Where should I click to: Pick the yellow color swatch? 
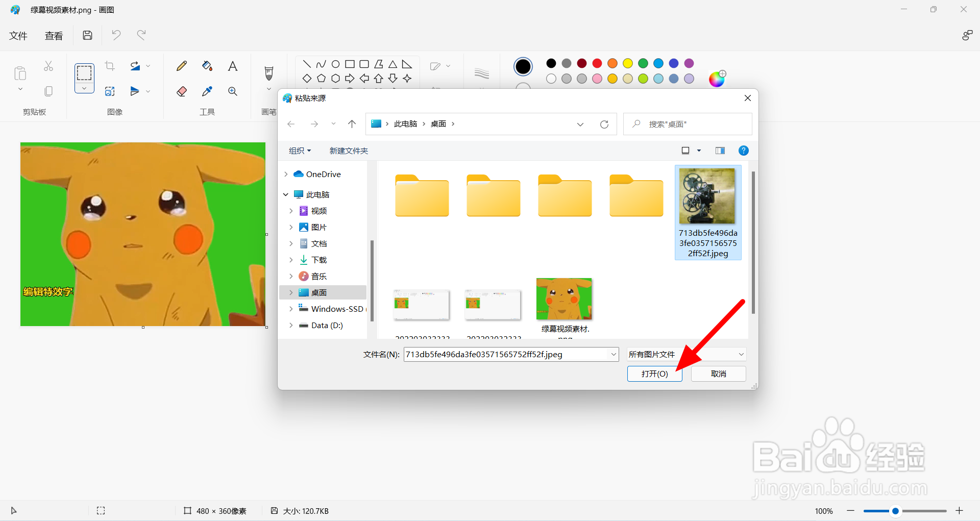coord(628,63)
